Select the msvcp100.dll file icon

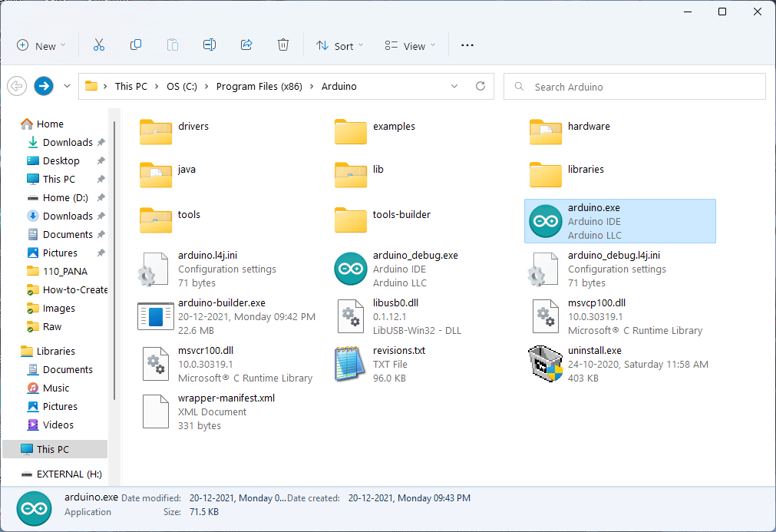[546, 316]
